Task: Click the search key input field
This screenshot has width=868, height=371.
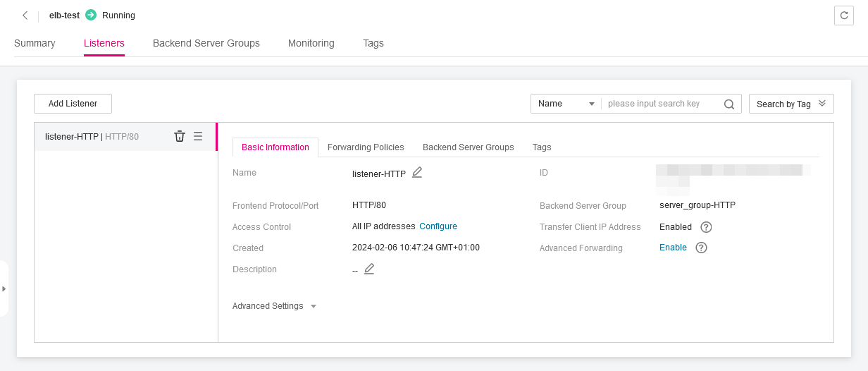Action: [661, 104]
